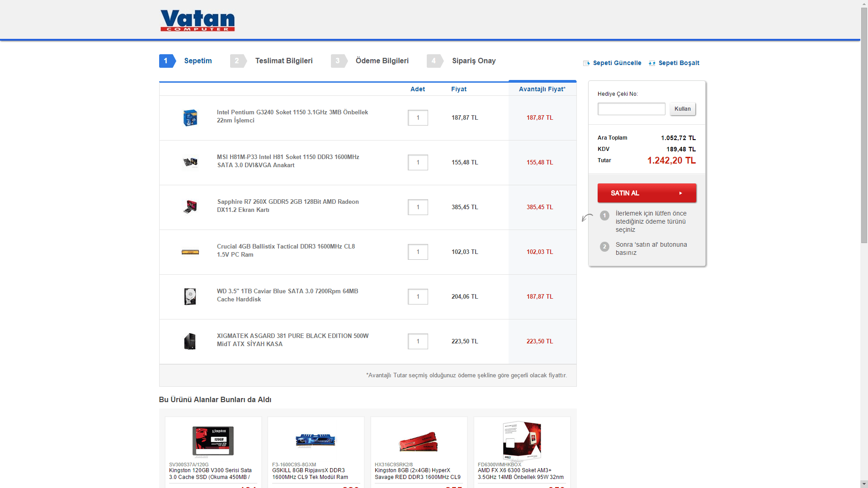Screen dimensions: 868x488
Task: Go to step 4 Sipariş Onay
Action: (x=473, y=61)
